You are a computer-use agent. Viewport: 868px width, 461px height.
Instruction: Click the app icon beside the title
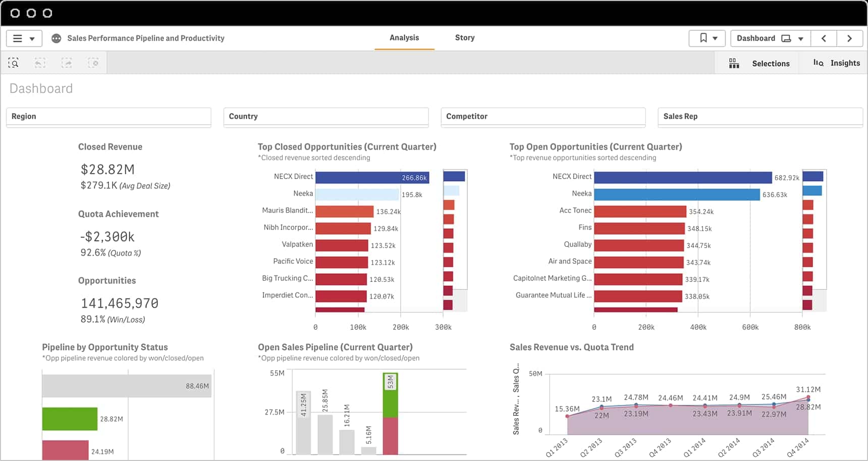(x=57, y=38)
